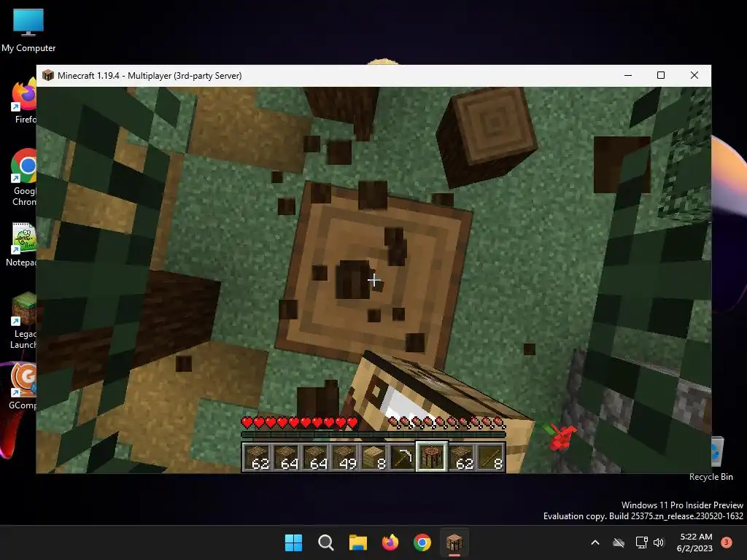Screen dimensions: 747x560
Task: Select the second hotbar slot holding 64 logs
Action: [287, 457]
